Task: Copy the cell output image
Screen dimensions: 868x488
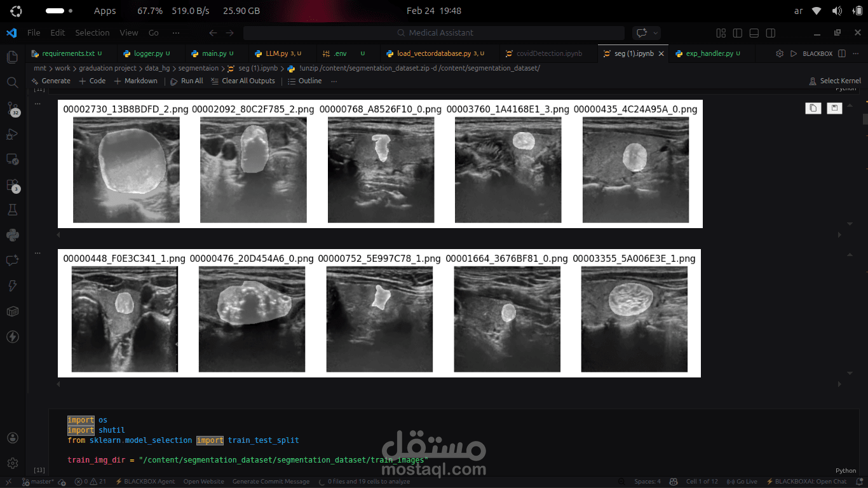Action: tap(813, 108)
